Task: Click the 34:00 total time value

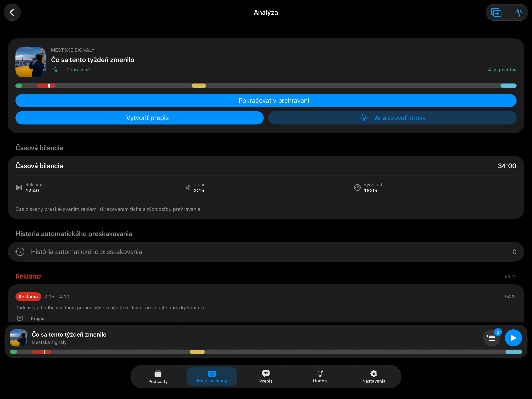Action: [x=507, y=166]
